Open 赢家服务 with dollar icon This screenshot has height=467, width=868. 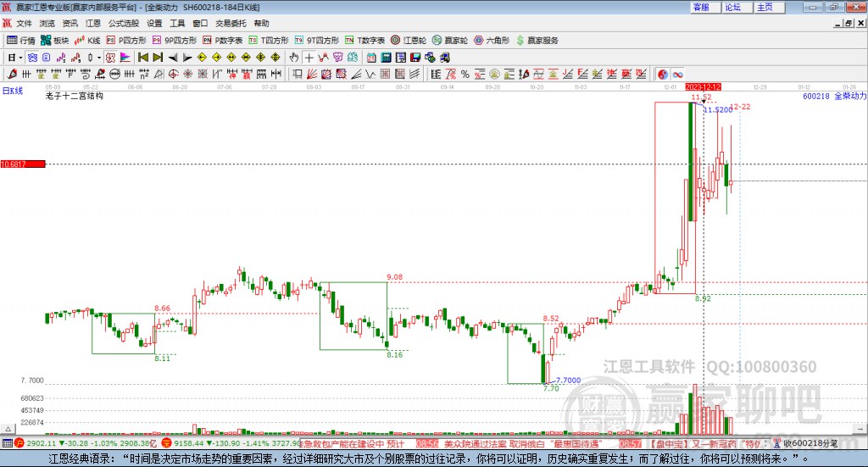click(537, 41)
